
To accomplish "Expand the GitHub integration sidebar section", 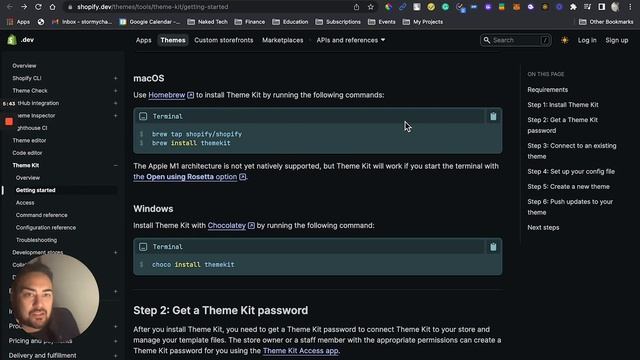I will (116, 103).
